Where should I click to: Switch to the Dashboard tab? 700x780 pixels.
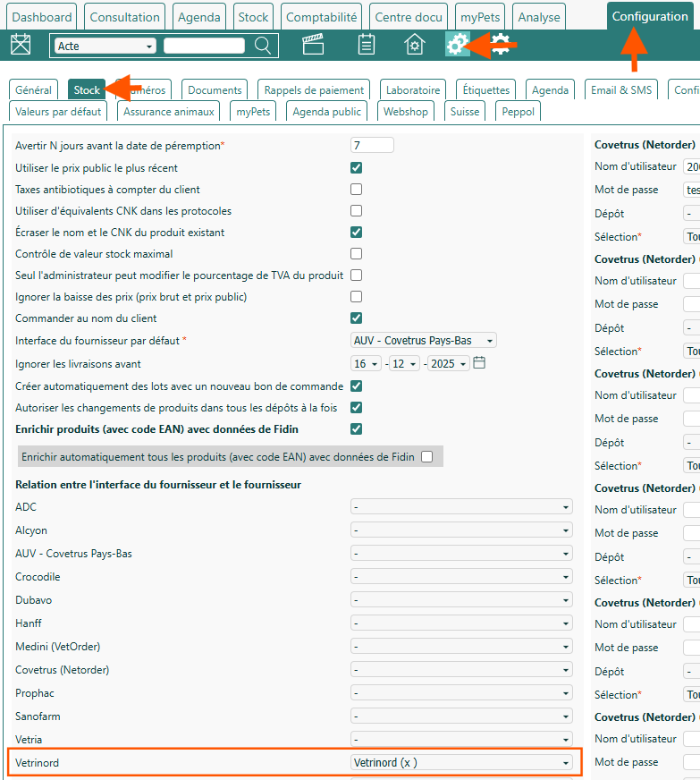pos(42,17)
